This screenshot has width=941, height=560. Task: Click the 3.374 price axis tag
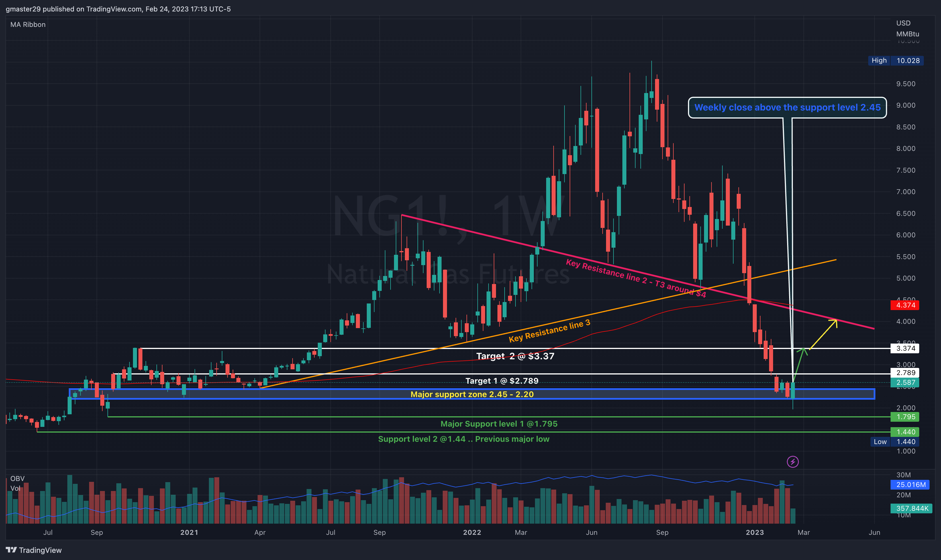(905, 348)
